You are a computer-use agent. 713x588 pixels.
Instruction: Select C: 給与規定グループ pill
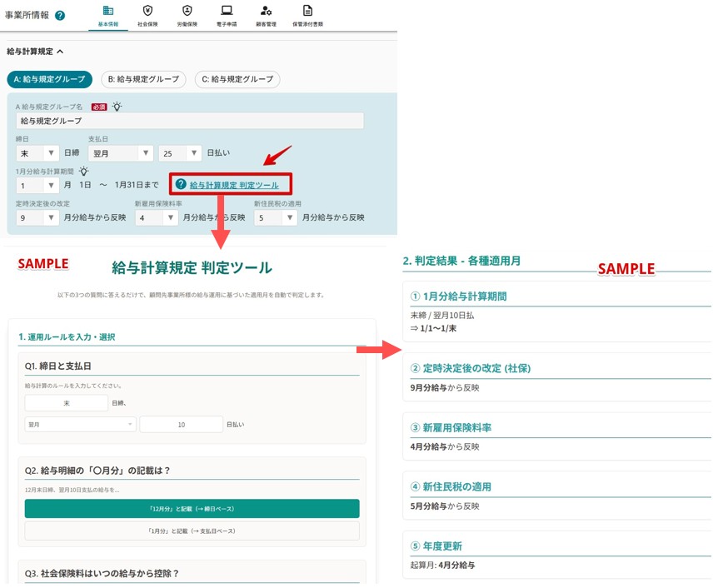(x=237, y=79)
